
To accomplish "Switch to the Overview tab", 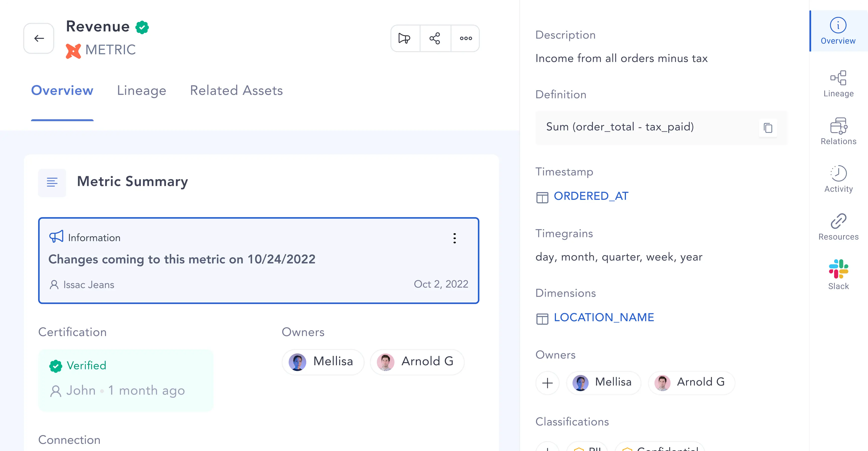I will tap(62, 90).
